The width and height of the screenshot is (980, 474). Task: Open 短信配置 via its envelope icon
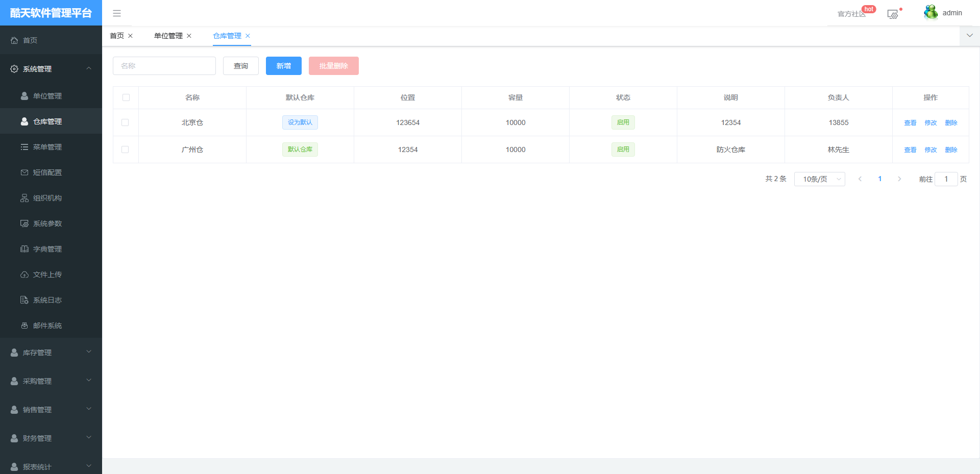pos(24,172)
